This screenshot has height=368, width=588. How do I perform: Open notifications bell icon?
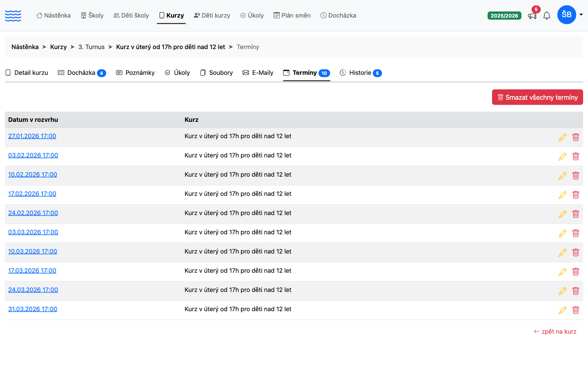[x=547, y=16]
